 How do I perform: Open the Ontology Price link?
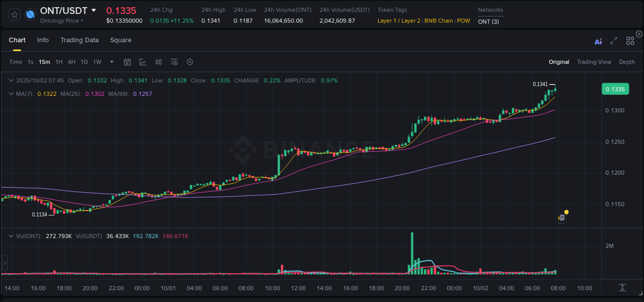click(60, 21)
